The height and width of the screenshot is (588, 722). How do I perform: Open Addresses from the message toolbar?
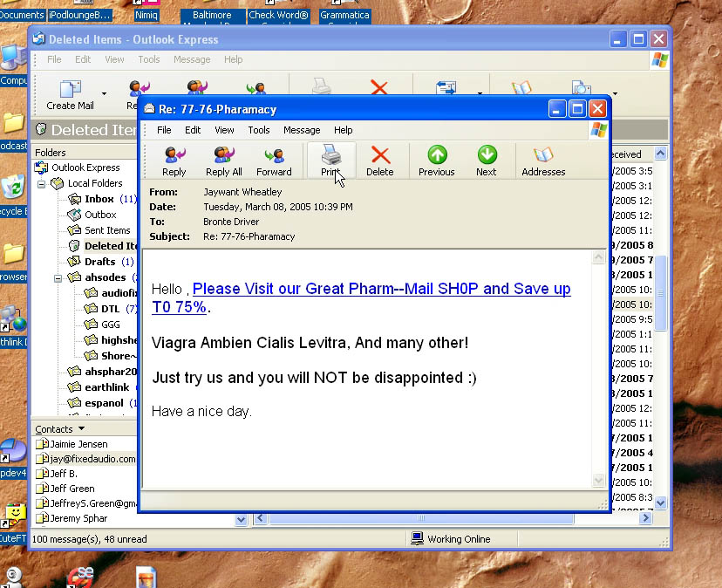click(x=543, y=161)
